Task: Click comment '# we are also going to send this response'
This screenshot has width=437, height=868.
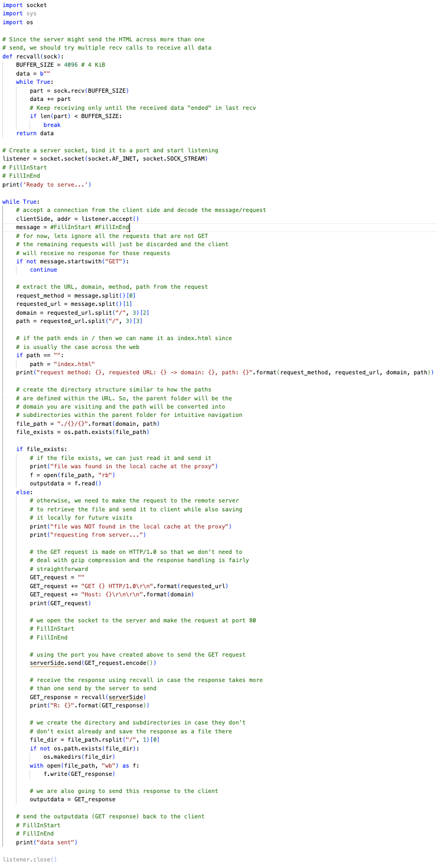Action: pyautogui.click(x=124, y=791)
